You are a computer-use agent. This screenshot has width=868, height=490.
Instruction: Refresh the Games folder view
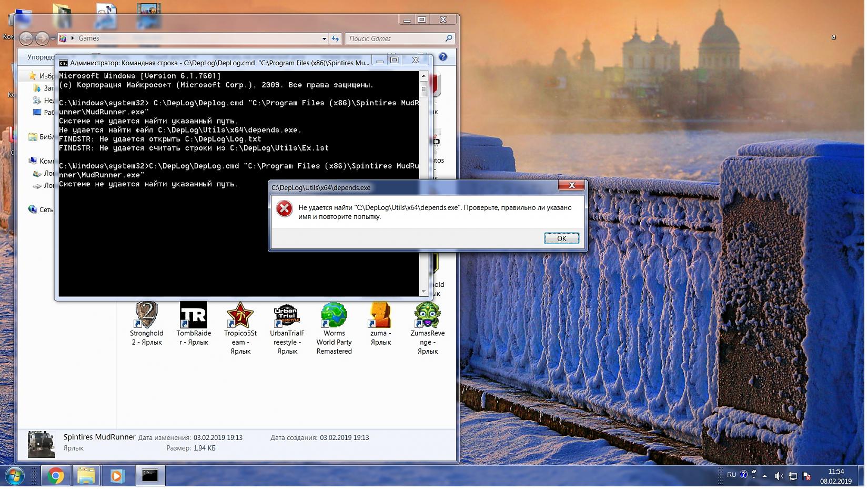coord(335,38)
